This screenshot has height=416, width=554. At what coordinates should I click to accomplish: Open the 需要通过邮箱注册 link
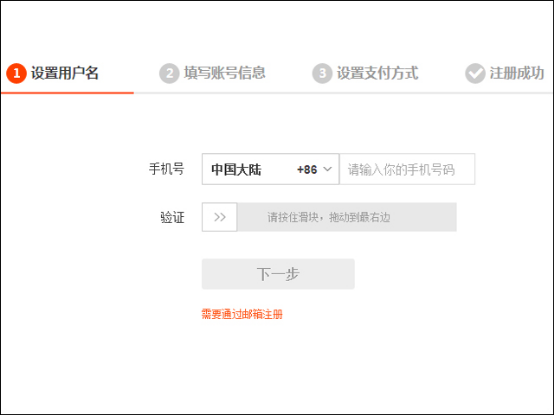(242, 314)
